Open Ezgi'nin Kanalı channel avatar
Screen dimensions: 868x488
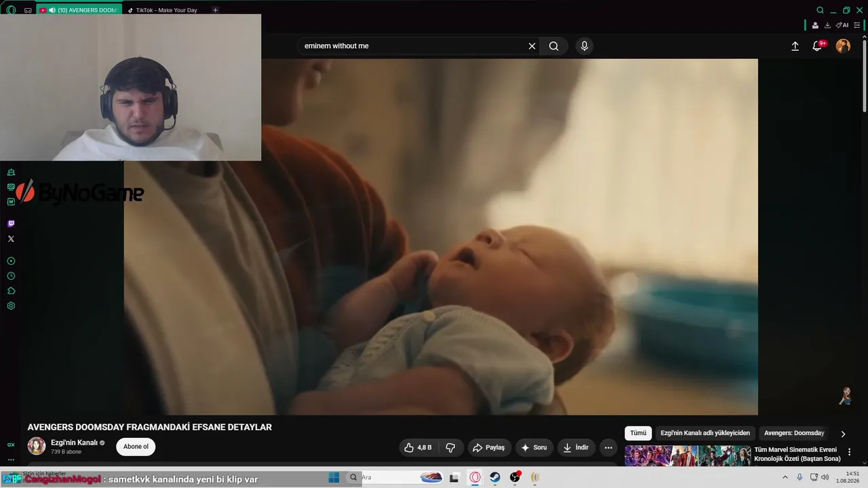point(37,446)
